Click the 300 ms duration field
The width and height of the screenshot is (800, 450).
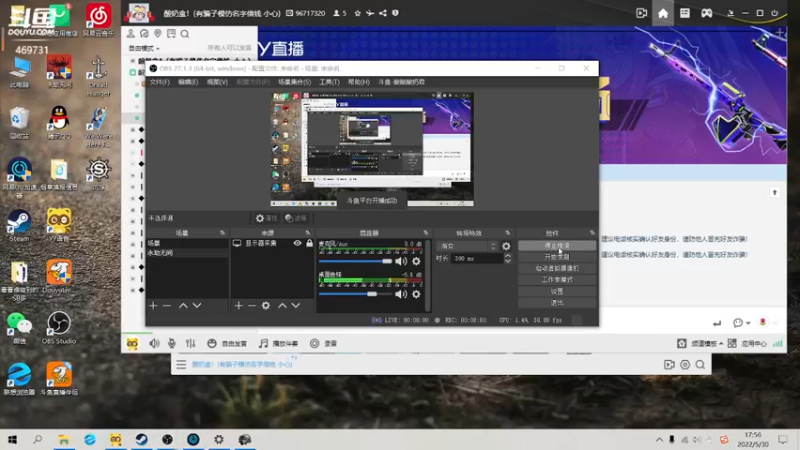coord(477,259)
